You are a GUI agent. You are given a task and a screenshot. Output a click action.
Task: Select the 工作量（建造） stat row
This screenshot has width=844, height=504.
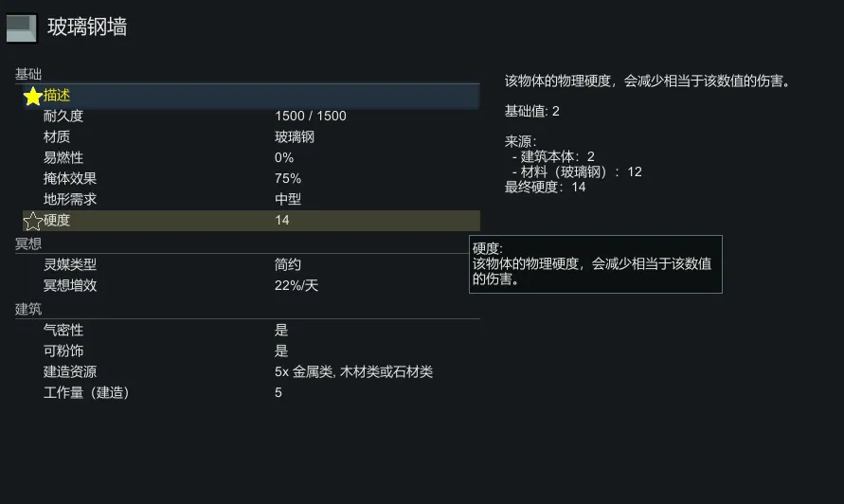point(251,393)
